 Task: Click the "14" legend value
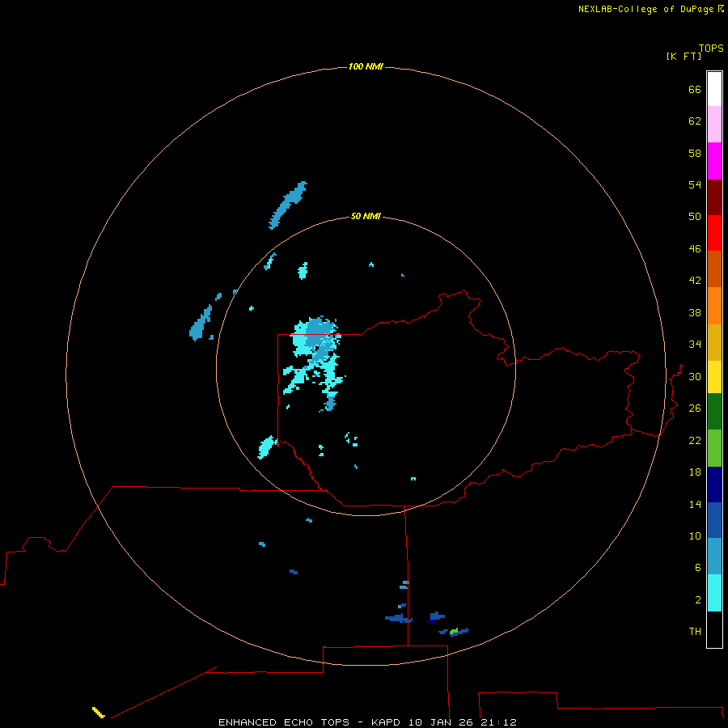click(x=695, y=504)
